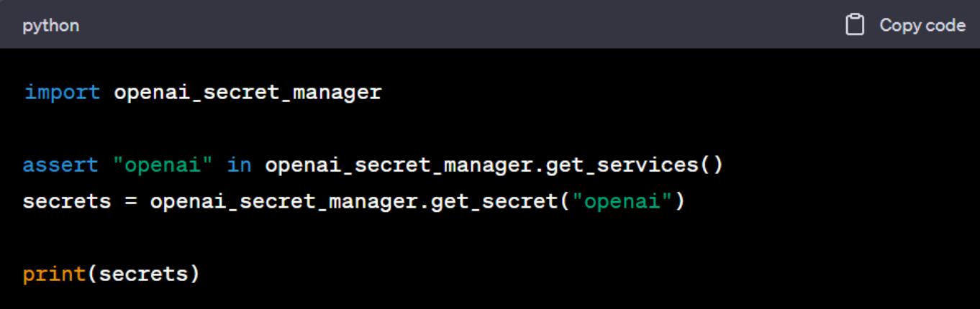Screen dimensions: 980x309
Task: Click the "assert" keyword
Action: [60, 165]
